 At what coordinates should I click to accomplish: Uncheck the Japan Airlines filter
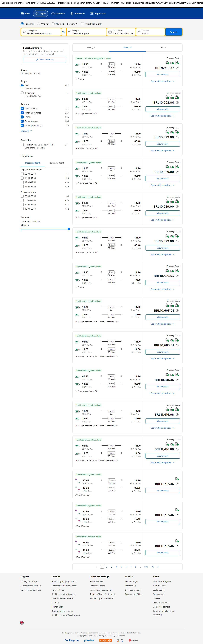click(22, 109)
